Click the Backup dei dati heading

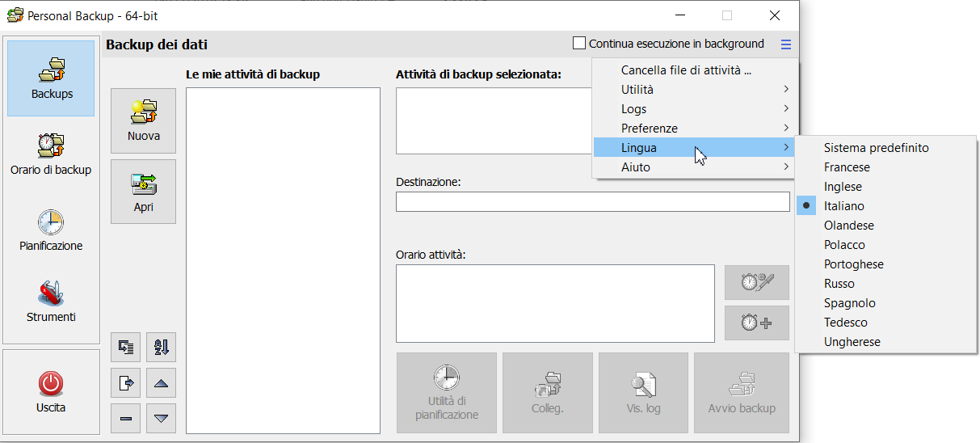[157, 44]
